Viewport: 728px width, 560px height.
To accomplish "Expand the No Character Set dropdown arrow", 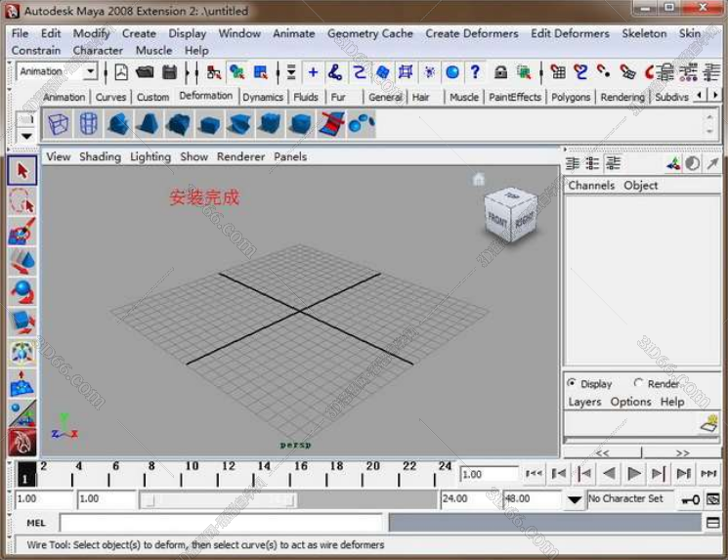I will tap(575, 499).
